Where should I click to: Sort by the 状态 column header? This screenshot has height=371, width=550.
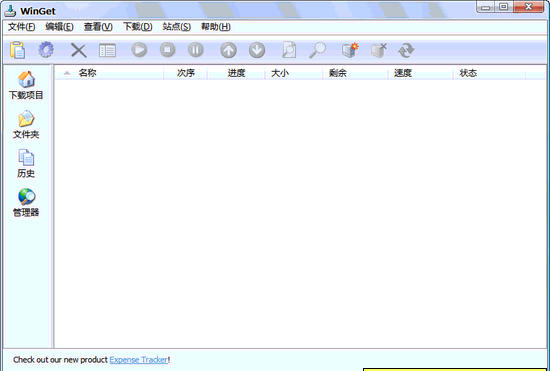click(489, 73)
